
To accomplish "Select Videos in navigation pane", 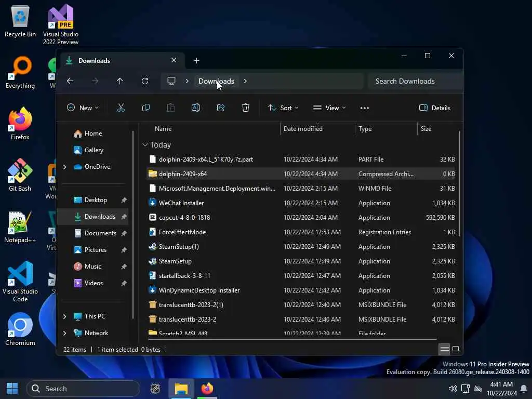I will [88, 283].
